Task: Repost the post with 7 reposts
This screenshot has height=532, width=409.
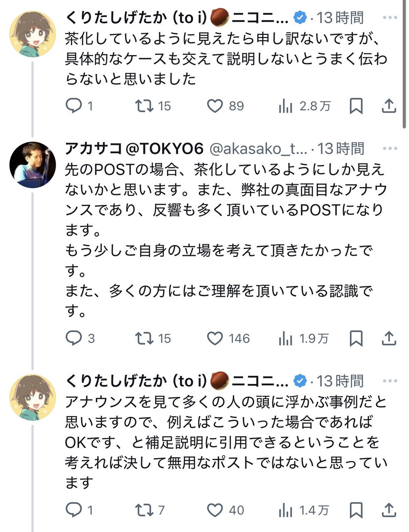Action: [144, 510]
